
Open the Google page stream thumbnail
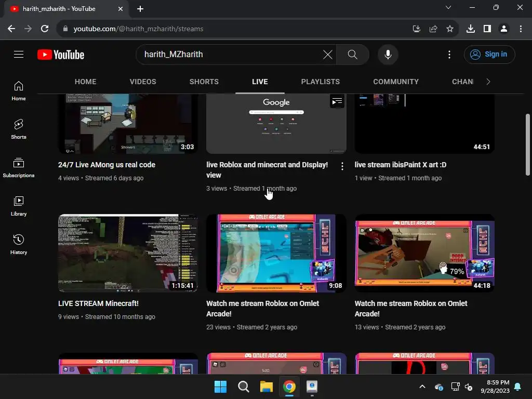point(276,124)
